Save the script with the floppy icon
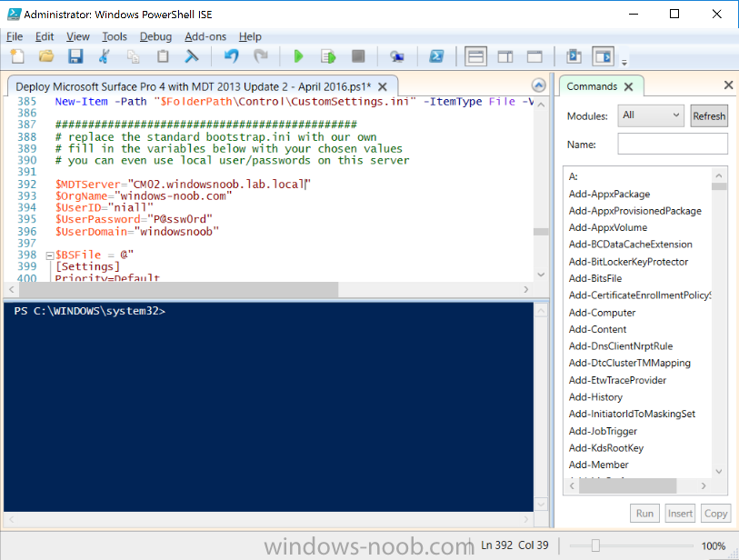739x560 pixels. (75, 56)
